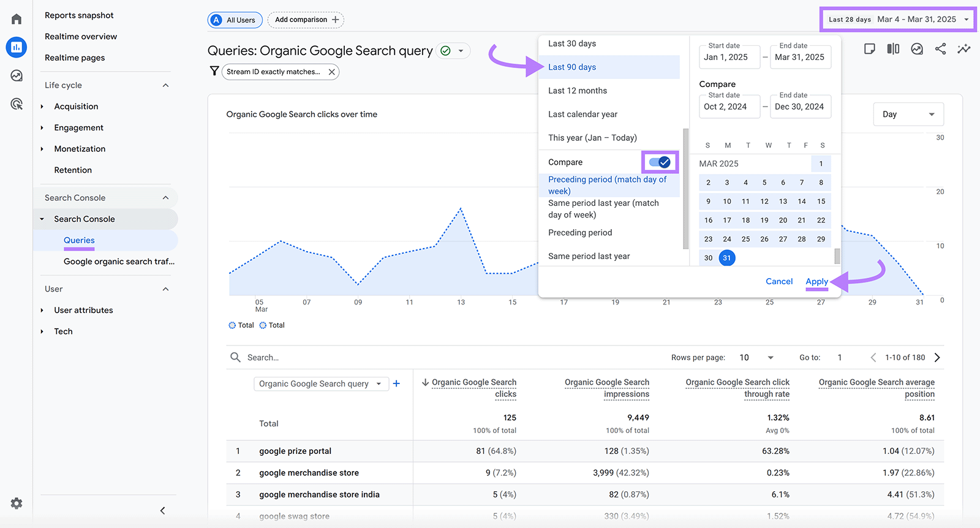Click the trend sparkline icon at top right
The height and width of the screenshot is (528, 980).
[x=964, y=49]
